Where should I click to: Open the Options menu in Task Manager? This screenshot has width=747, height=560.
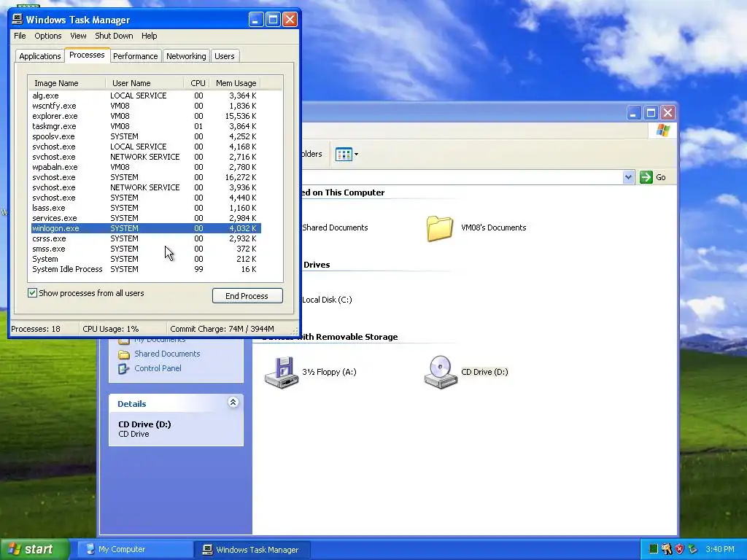pos(48,36)
